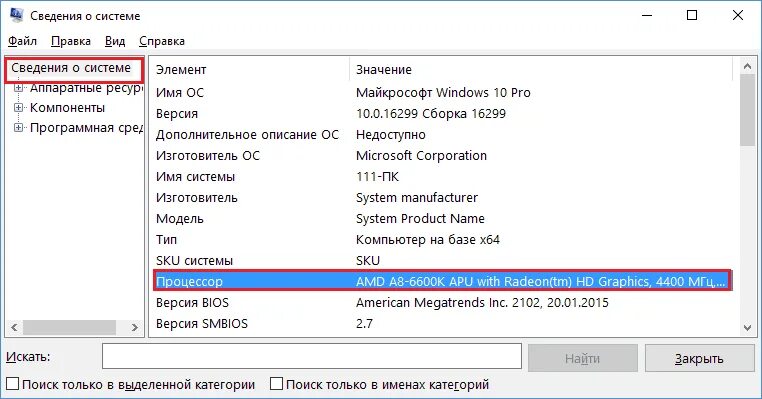Click the Значение column header
The width and height of the screenshot is (762, 399).
tap(540, 69)
